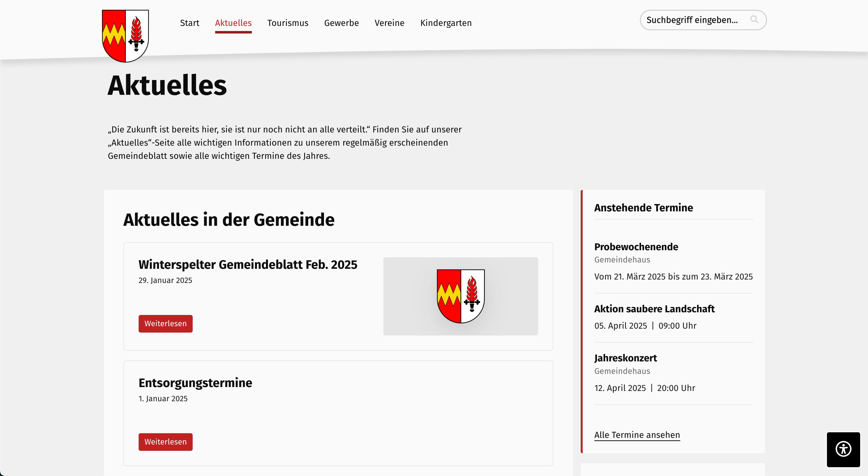Click Weiterlesen for Entsorgungstermine
868x476 pixels.
click(x=166, y=442)
